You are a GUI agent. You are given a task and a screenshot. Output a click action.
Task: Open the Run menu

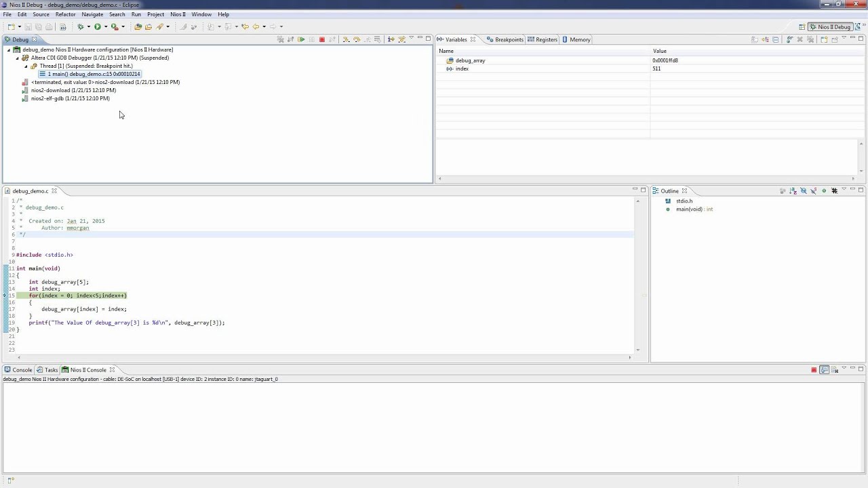136,14
